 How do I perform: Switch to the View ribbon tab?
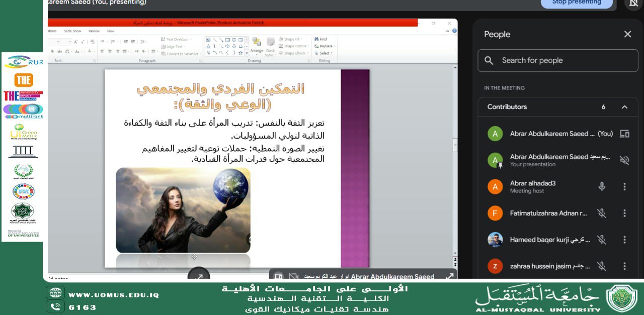[x=110, y=31]
